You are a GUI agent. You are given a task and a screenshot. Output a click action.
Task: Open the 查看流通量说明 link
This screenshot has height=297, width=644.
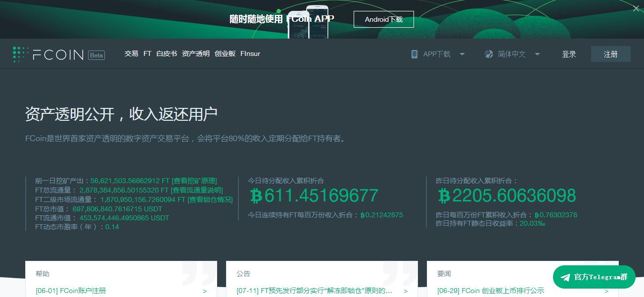tap(197, 190)
